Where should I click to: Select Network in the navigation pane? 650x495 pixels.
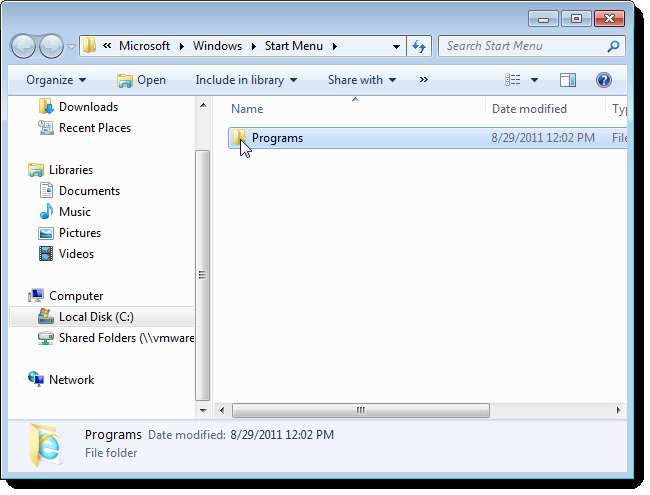click(x=71, y=380)
